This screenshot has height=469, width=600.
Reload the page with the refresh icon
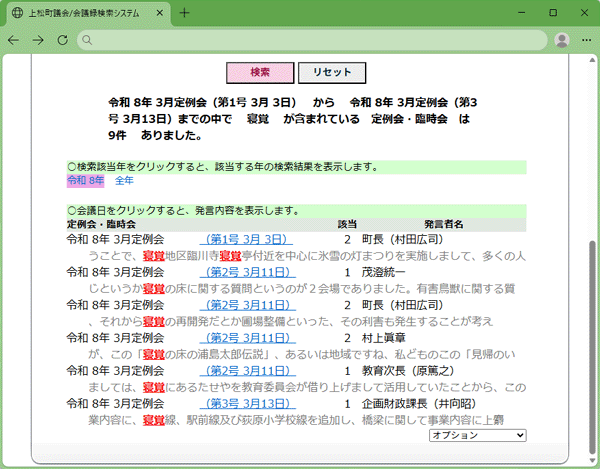pos(62,40)
